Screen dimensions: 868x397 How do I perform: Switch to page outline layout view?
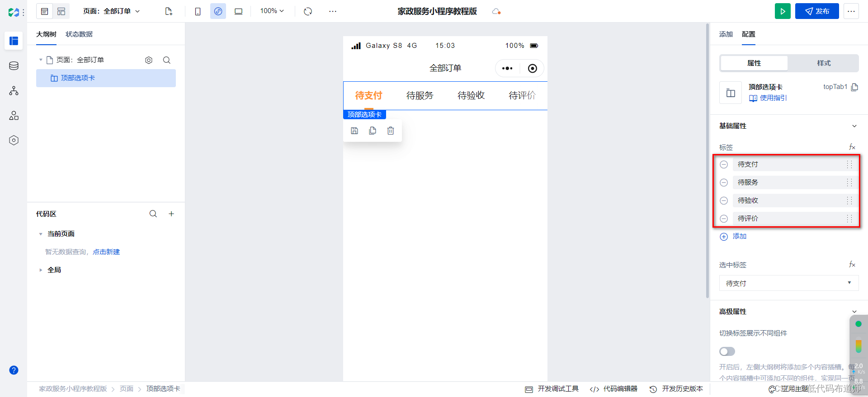point(45,11)
